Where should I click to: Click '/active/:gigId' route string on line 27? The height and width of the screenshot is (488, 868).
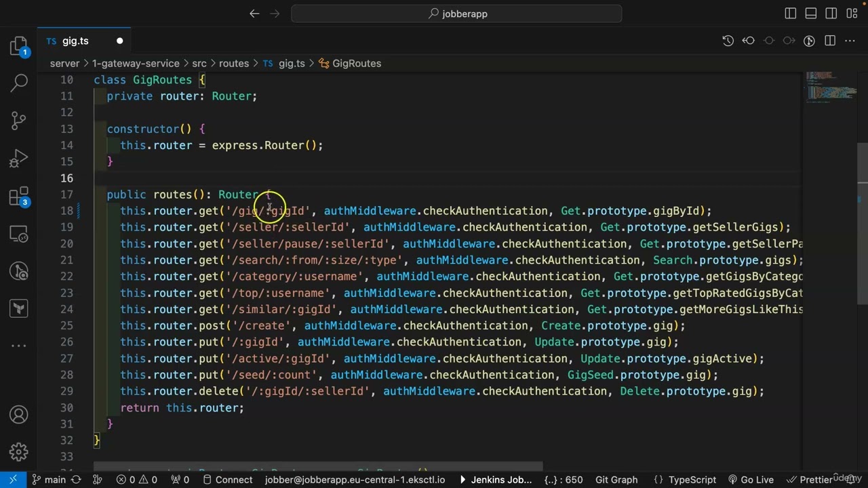click(278, 359)
